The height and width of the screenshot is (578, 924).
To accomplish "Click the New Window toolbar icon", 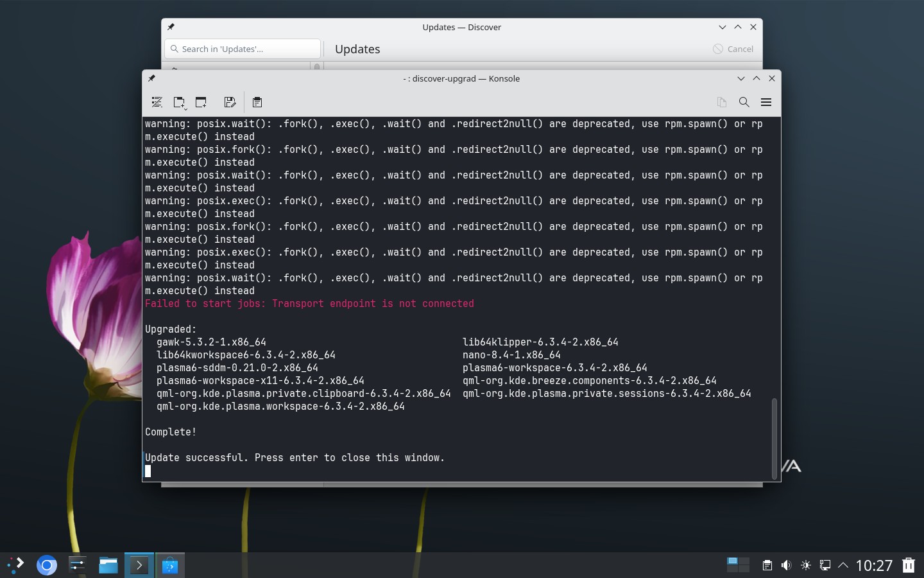I will (201, 102).
